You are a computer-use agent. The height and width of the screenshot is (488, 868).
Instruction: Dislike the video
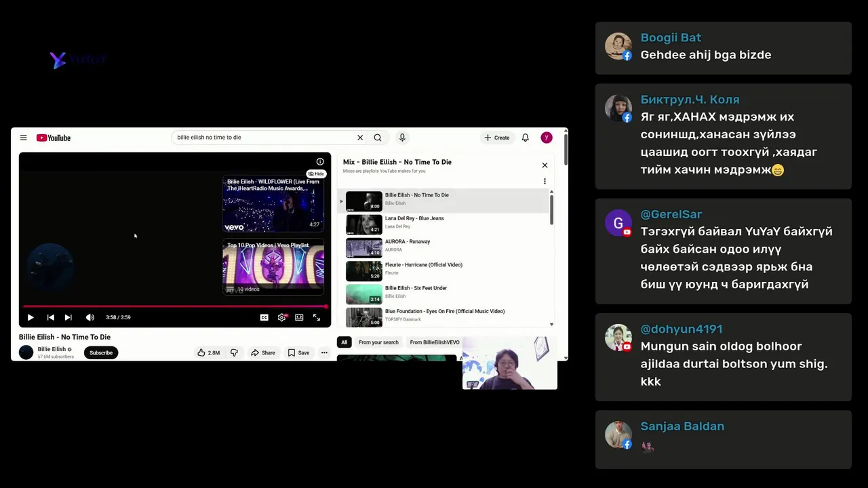234,352
